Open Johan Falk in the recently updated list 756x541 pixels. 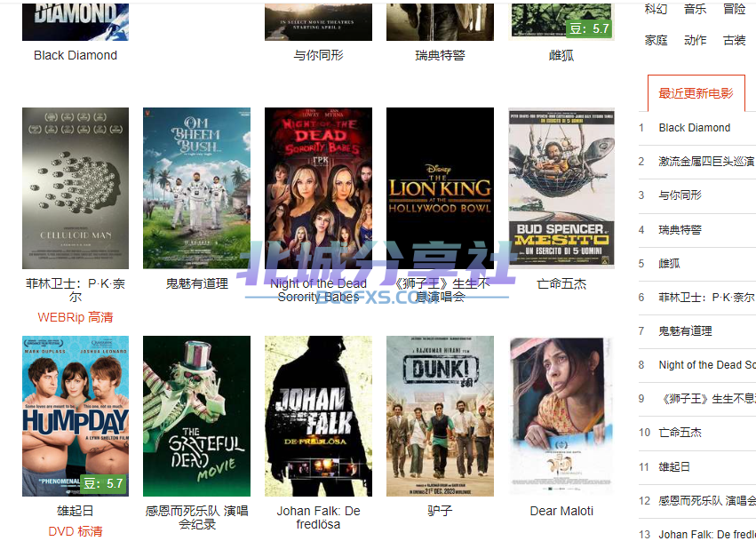(x=707, y=535)
